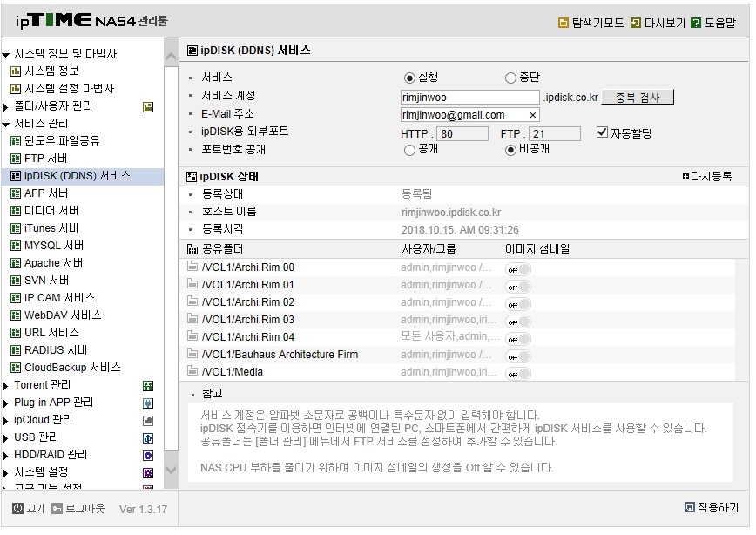Click the 중복 검사 button
Viewport: 756px width, 535px height.
(638, 98)
